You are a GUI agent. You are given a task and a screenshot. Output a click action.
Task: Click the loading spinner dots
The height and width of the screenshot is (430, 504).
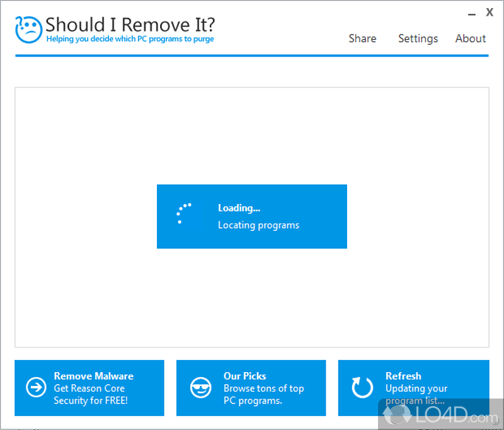(x=183, y=213)
